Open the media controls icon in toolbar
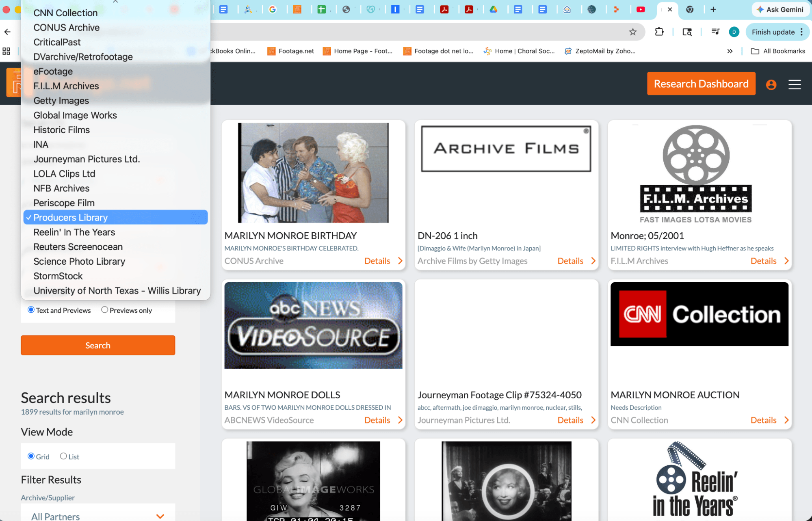The width and height of the screenshot is (812, 521). click(715, 32)
